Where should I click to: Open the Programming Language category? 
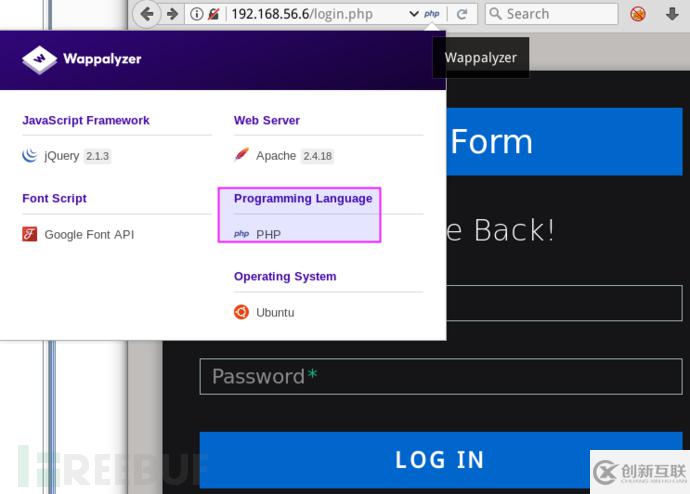[x=303, y=198]
